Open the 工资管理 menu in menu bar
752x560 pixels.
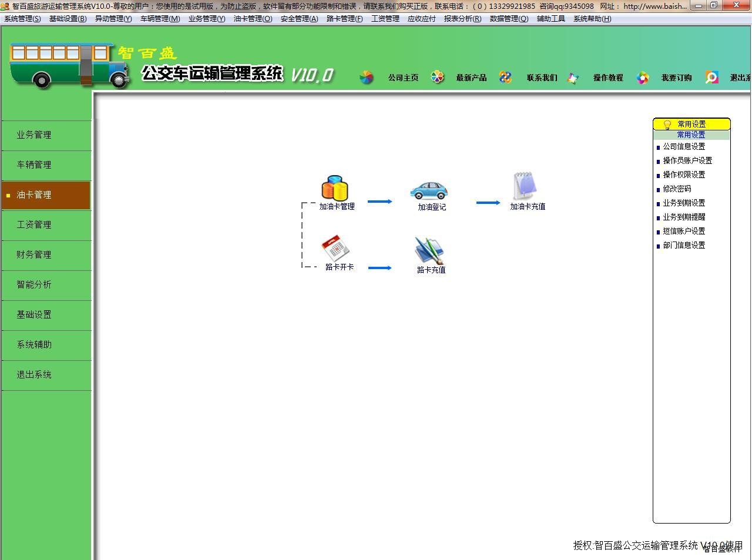(x=385, y=19)
